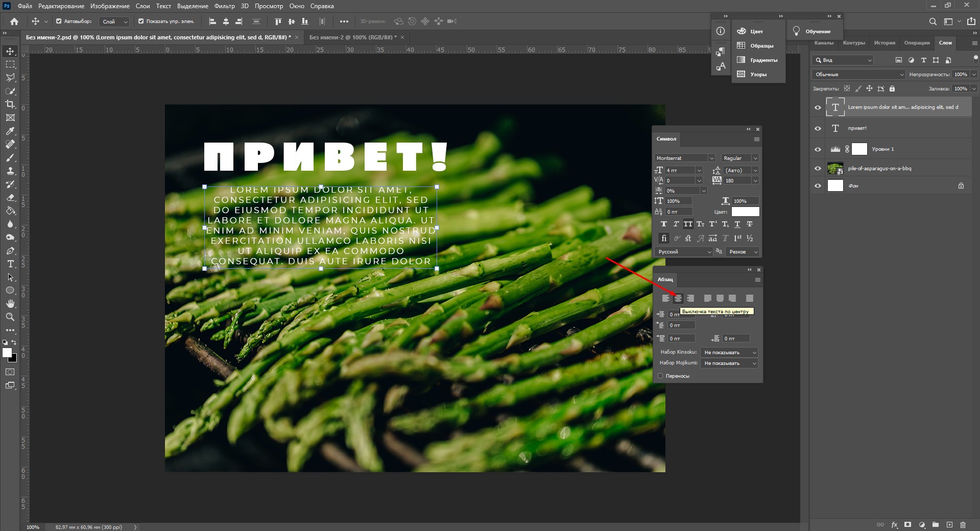Open the Обучение panel button
The height and width of the screenshot is (531, 980).
(812, 32)
